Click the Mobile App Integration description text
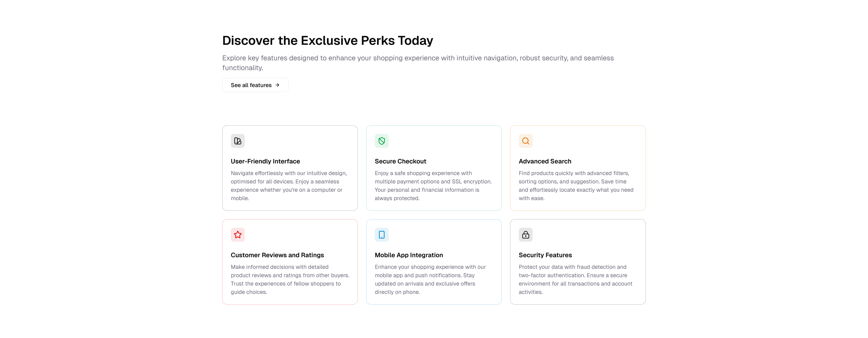Screen dimensions: 868x338 [430, 279]
